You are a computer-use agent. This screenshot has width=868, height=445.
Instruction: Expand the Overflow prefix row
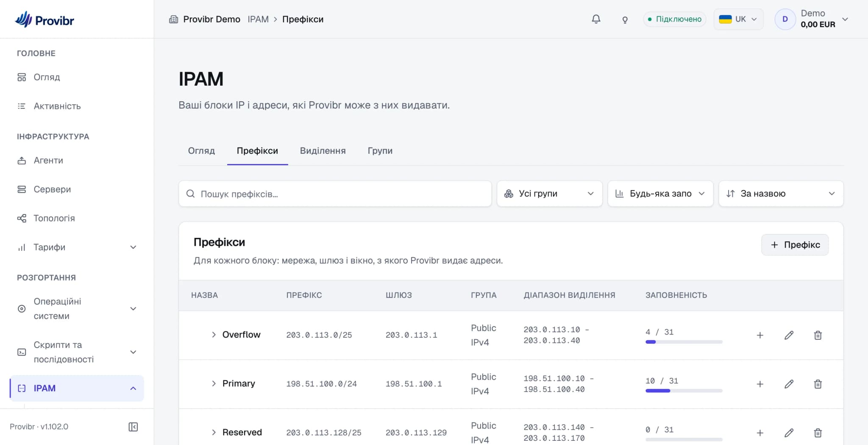coord(214,335)
